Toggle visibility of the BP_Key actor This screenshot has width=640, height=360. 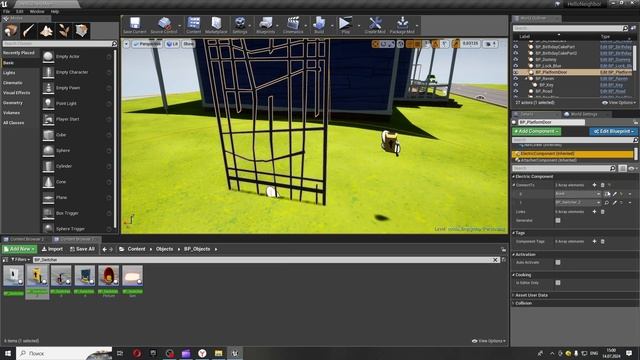516,85
